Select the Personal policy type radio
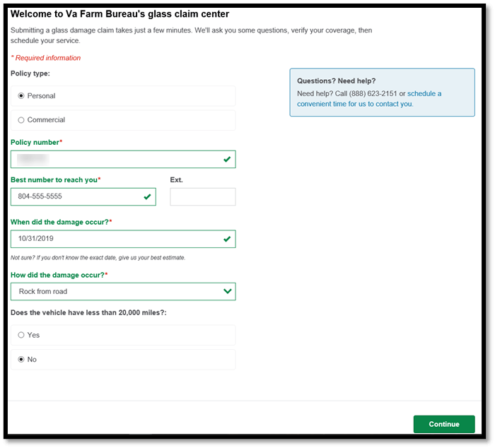495x448 pixels. click(21, 96)
